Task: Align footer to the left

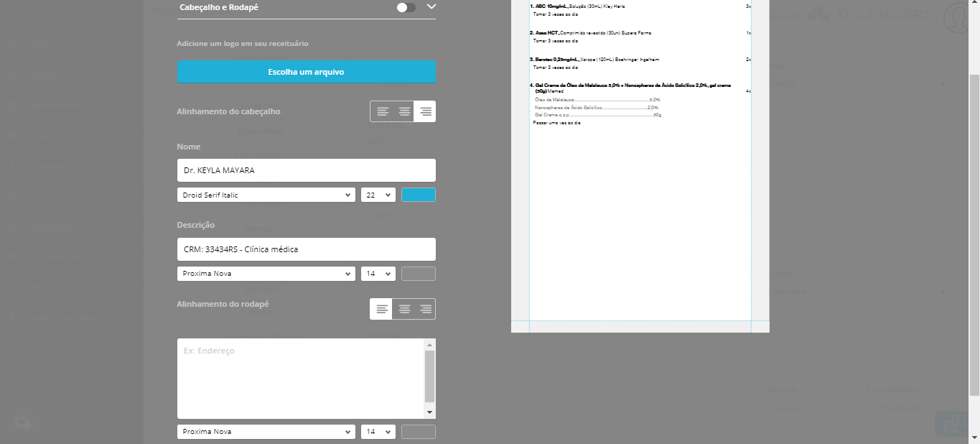Action: [x=383, y=309]
